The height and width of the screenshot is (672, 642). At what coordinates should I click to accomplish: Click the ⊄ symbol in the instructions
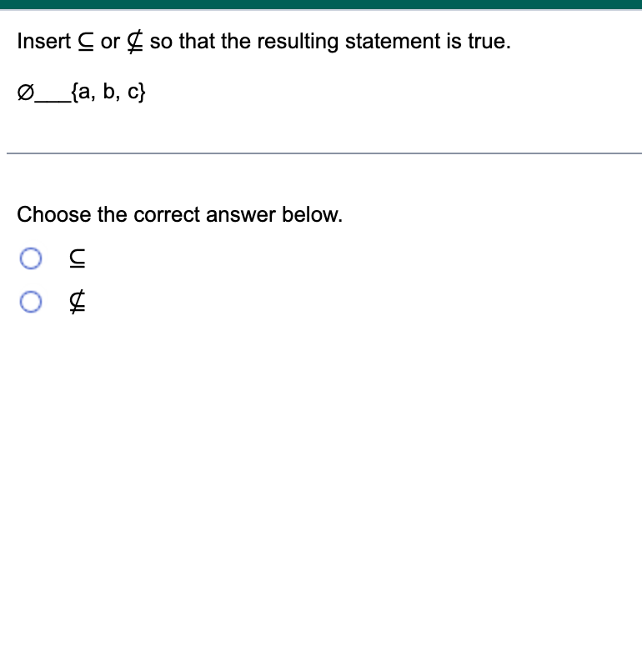[137, 41]
